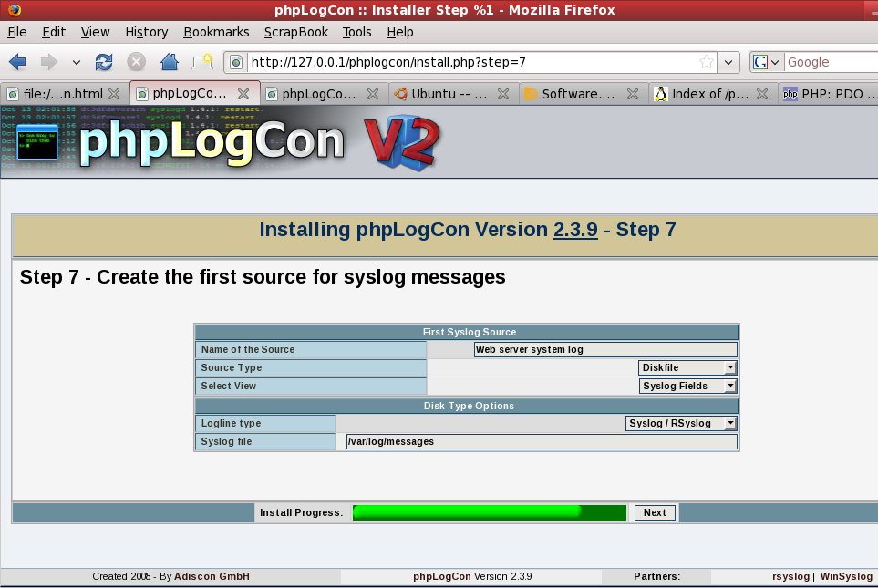The image size is (878, 588).
Task: Open the Select View Syslog Fields dropdown
Action: pos(687,386)
